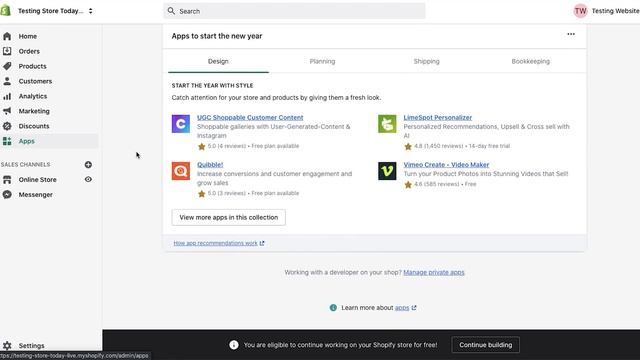
Task: Open the Marketing menu item
Action: point(34,111)
